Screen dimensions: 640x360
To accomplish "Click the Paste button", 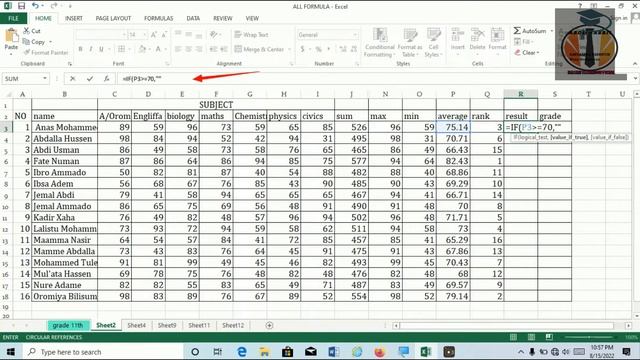I will [x=11, y=40].
